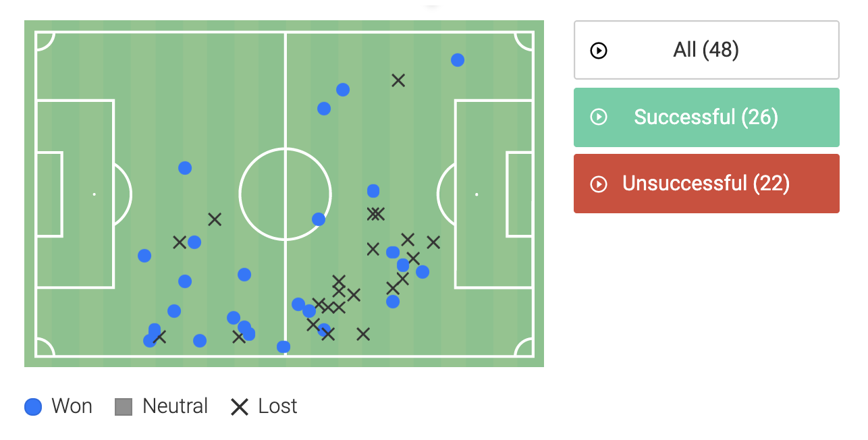Click the blue Won circle in the legend
This screenshot has height=440, width=868.
[33, 407]
